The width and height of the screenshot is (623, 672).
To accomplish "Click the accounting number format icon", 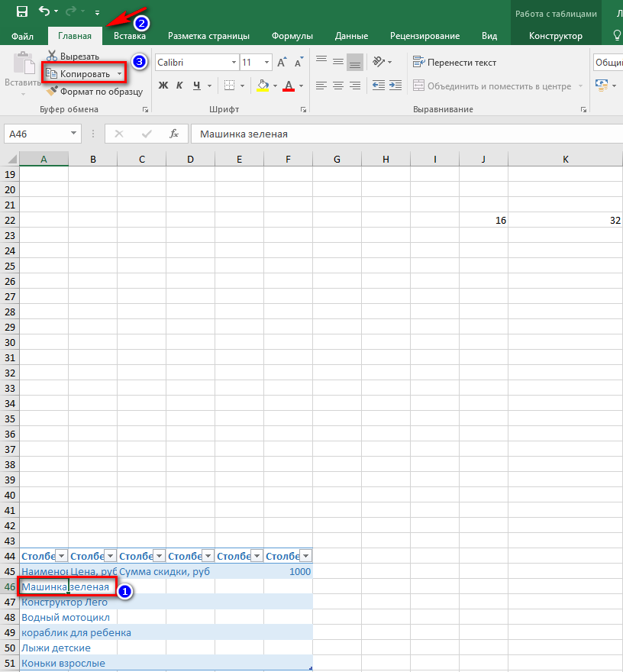I will 602,86.
